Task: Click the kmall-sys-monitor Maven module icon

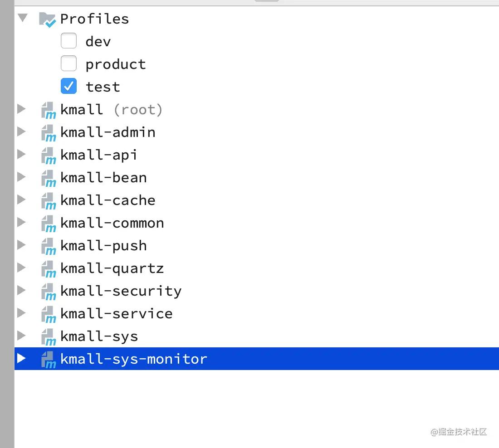Action: pos(49,360)
